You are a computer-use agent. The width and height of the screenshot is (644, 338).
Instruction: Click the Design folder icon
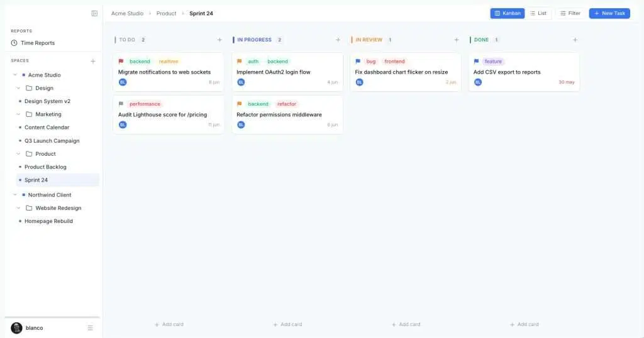(29, 88)
